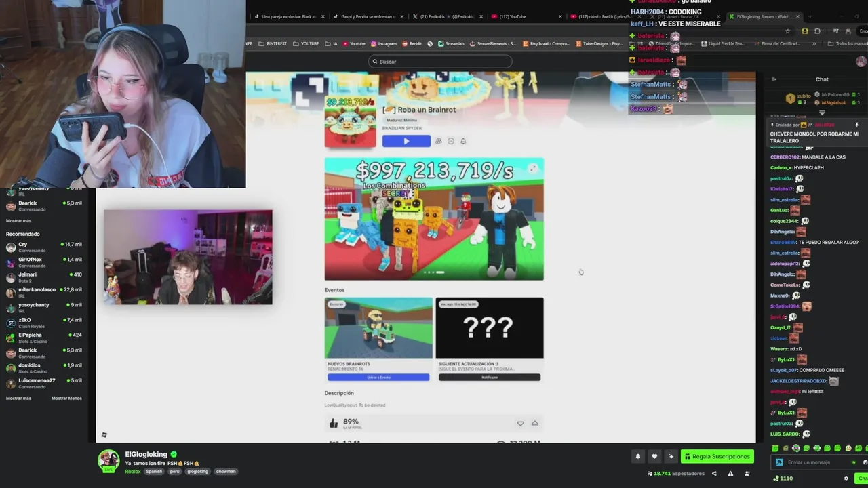This screenshot has height=488, width=868.
Task: Click the Roblox category link
Action: pos(132,472)
